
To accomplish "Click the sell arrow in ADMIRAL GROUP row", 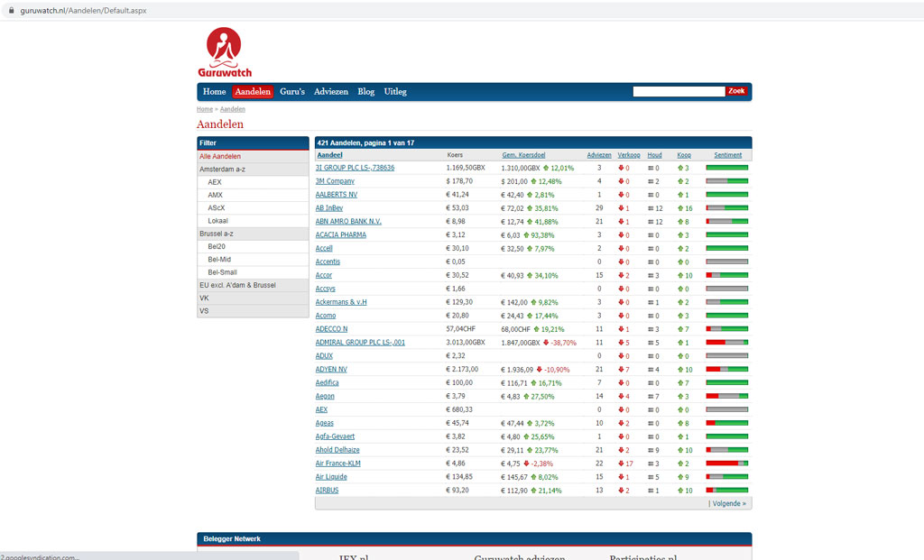I will [x=621, y=343].
